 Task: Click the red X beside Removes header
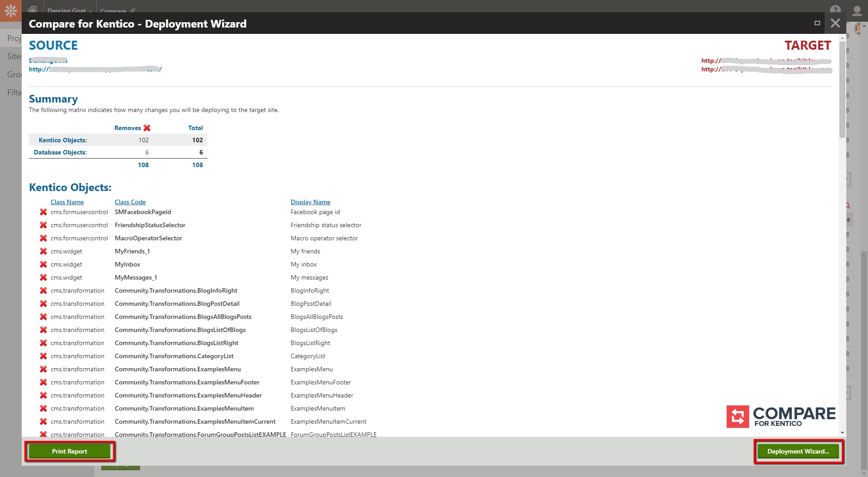tap(147, 128)
